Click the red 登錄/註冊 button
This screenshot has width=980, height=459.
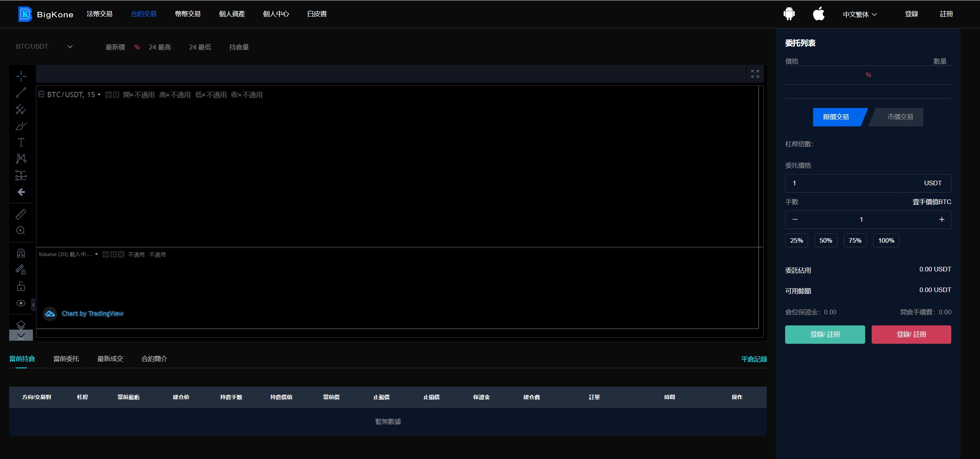click(x=911, y=335)
